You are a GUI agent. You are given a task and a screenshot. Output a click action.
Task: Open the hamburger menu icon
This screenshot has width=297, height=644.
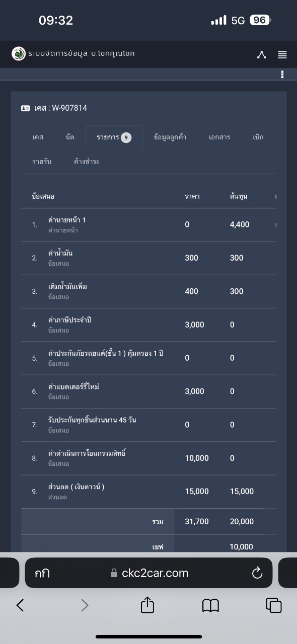[282, 55]
